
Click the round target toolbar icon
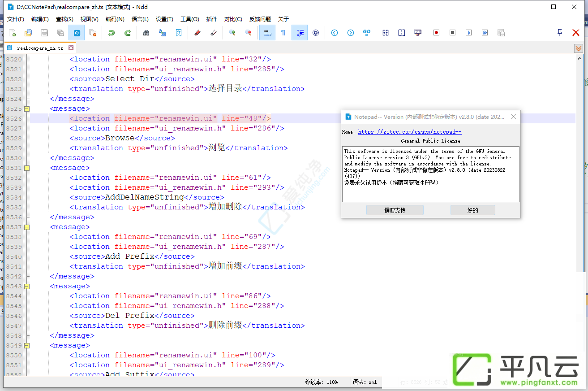coord(316,33)
